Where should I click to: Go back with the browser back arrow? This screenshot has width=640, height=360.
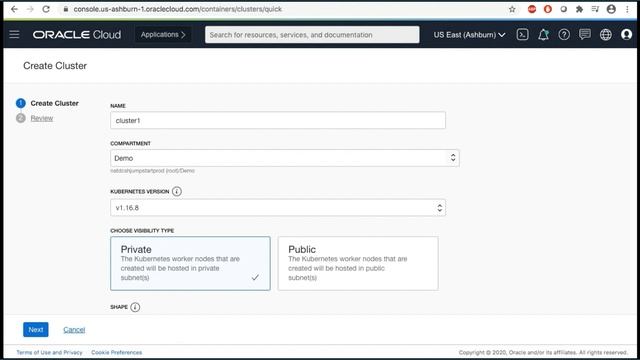[14, 9]
